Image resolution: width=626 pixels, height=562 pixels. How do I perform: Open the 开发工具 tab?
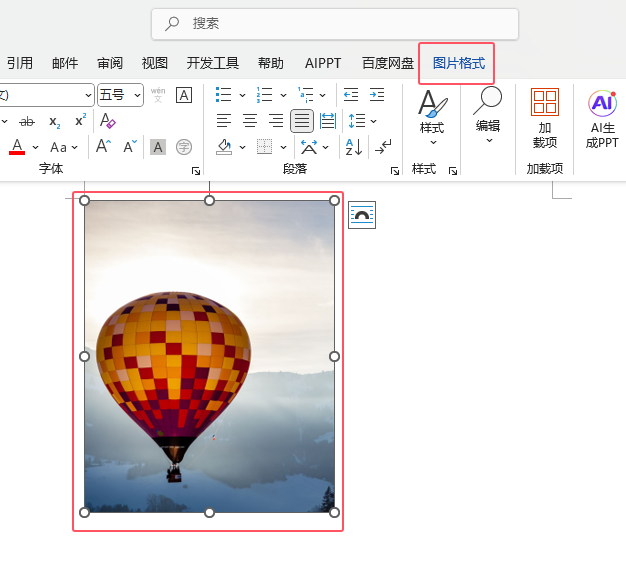click(x=213, y=63)
